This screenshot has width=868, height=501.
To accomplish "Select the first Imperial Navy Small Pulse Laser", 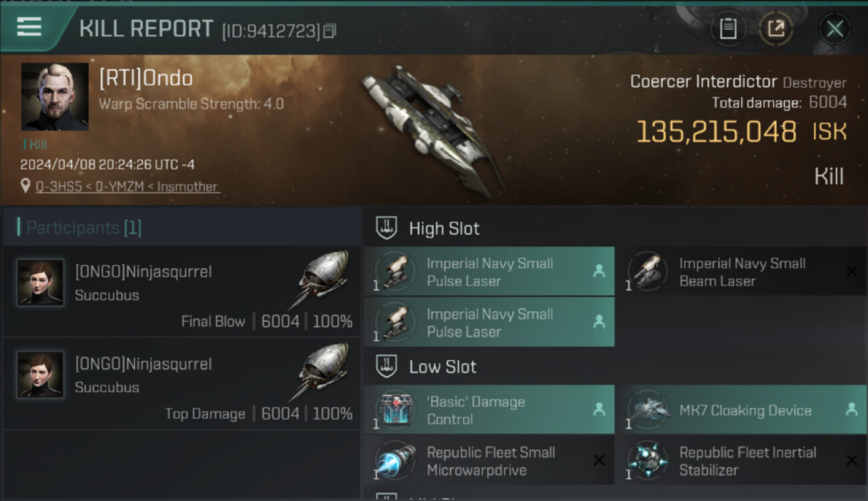I will pyautogui.click(x=489, y=272).
